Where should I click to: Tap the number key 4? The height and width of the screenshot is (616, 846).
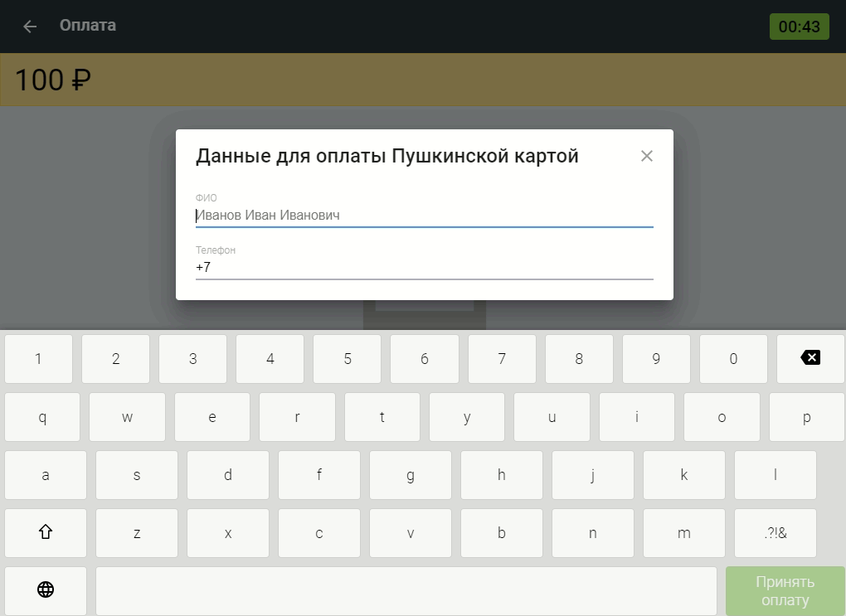point(270,359)
